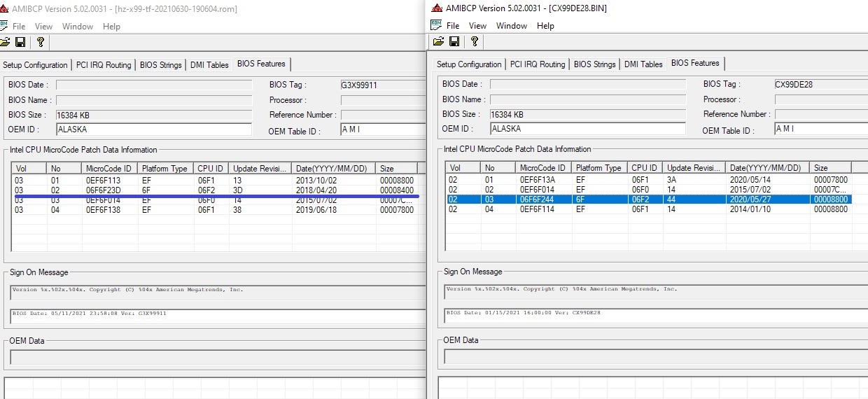Switch to Setup Configuration tab in right window
The height and width of the screenshot is (399, 868).
tap(469, 64)
